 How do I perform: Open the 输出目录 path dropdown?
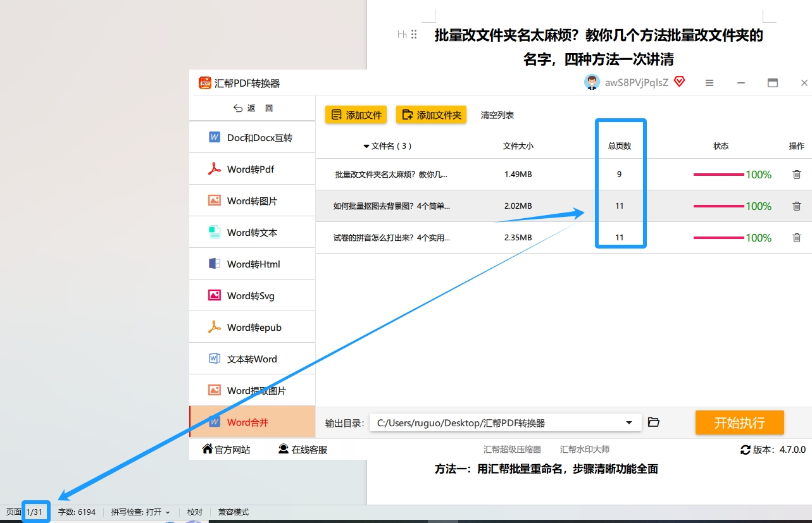tap(629, 422)
